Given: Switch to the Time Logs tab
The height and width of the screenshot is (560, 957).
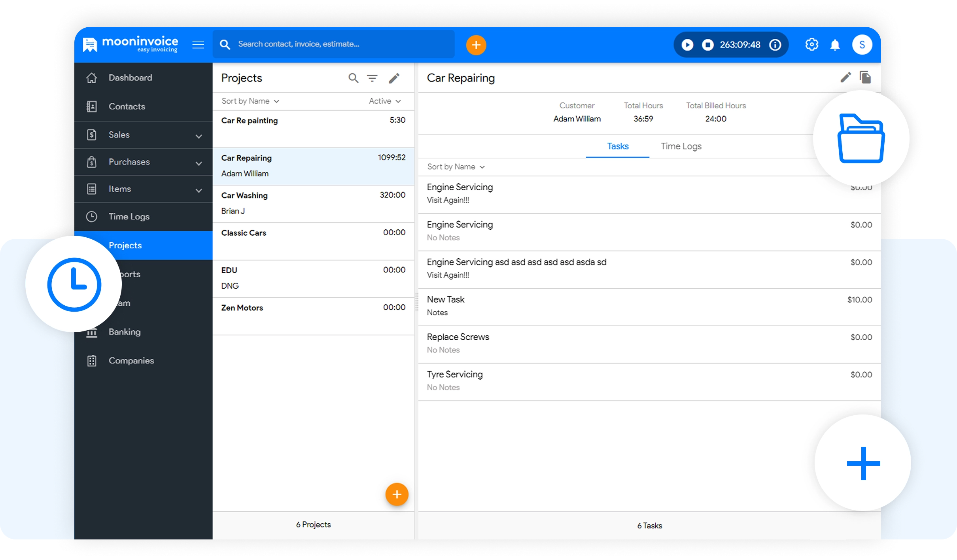Looking at the screenshot, I should tap(681, 146).
